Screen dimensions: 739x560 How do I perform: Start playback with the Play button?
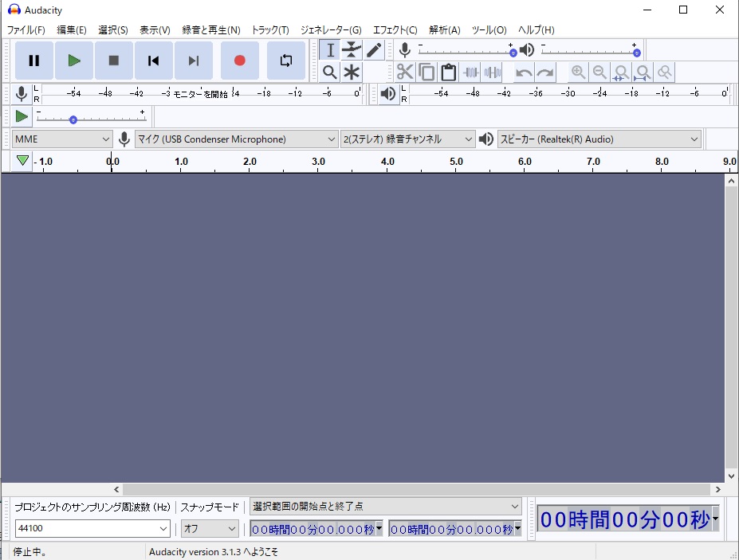tap(74, 61)
